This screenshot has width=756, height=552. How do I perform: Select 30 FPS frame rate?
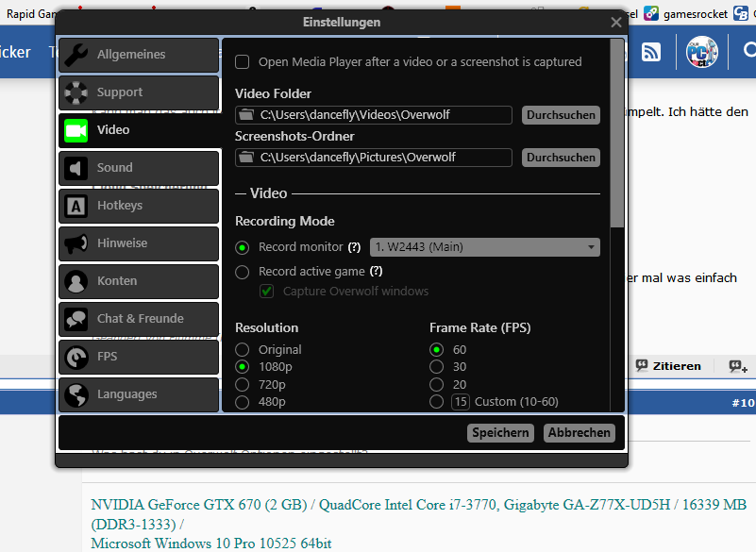click(436, 367)
